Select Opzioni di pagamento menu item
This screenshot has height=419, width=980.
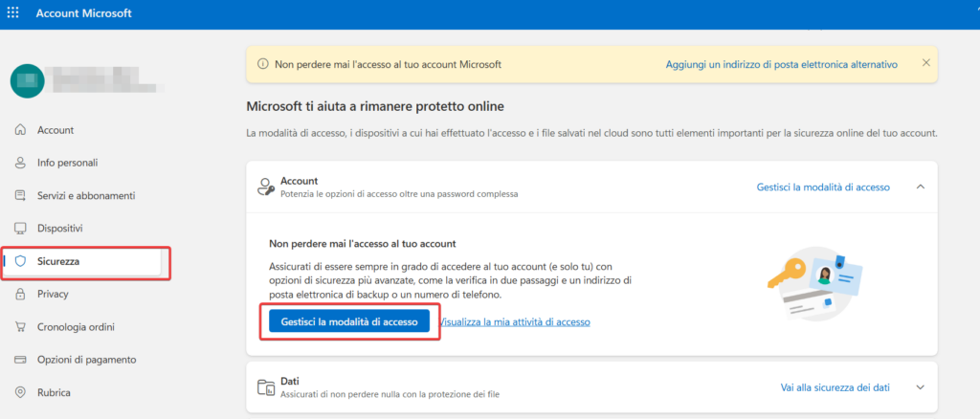pos(86,360)
